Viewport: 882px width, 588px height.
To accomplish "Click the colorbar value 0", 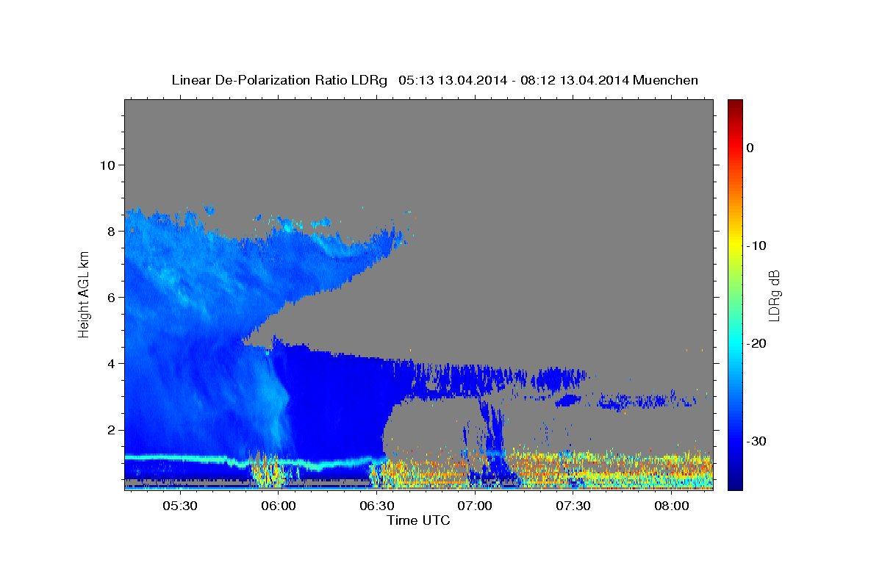I will (x=750, y=148).
